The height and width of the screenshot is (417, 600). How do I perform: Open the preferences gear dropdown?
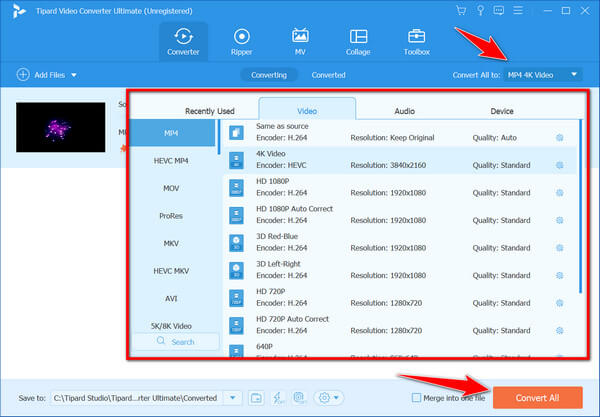329,398
